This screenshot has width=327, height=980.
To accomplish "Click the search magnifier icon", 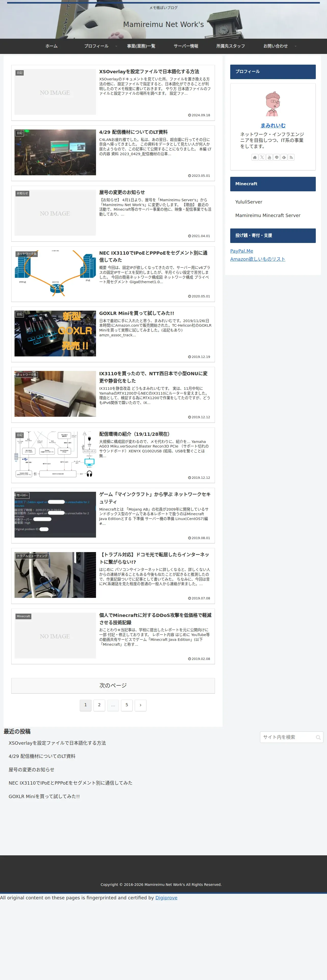I will pyautogui.click(x=318, y=737).
